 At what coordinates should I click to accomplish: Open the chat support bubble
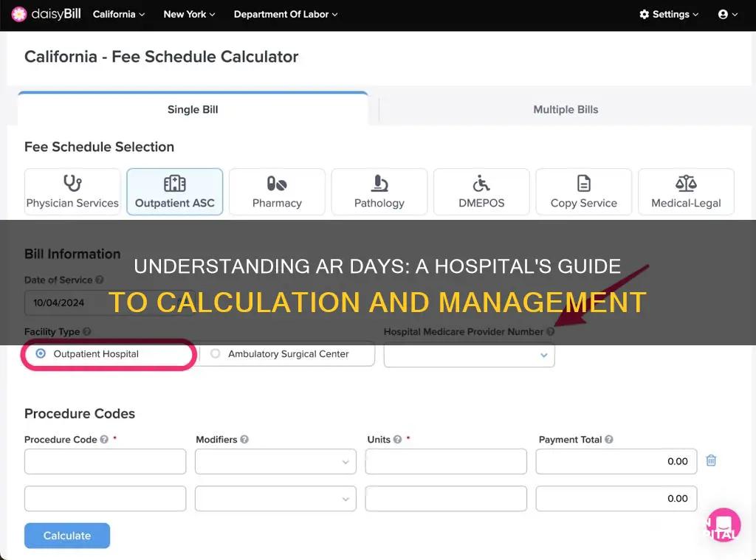tap(724, 525)
